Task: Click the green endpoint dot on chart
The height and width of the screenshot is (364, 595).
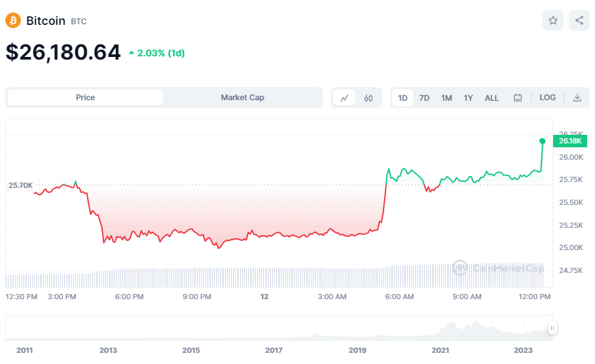Action: coord(542,141)
